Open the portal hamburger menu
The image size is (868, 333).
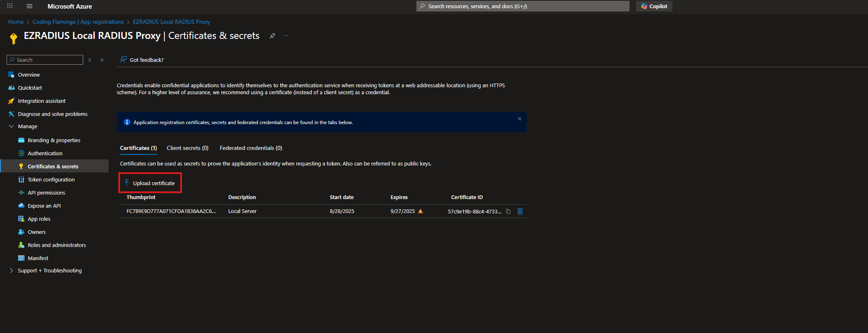click(30, 6)
